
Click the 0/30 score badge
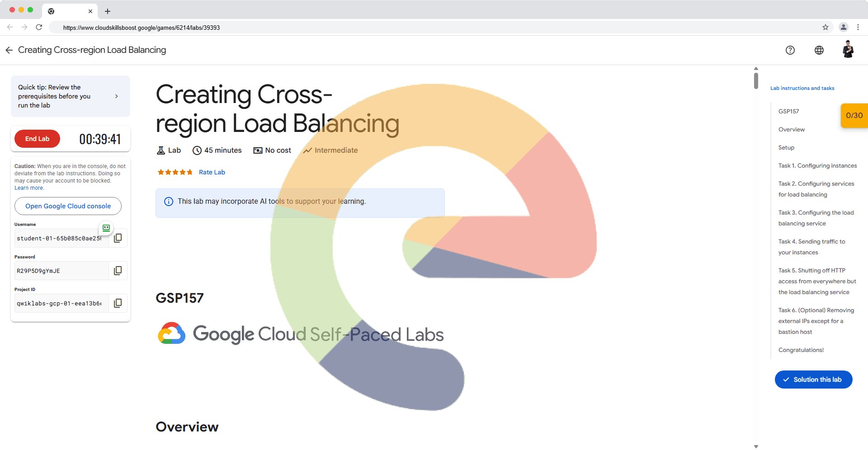point(854,116)
